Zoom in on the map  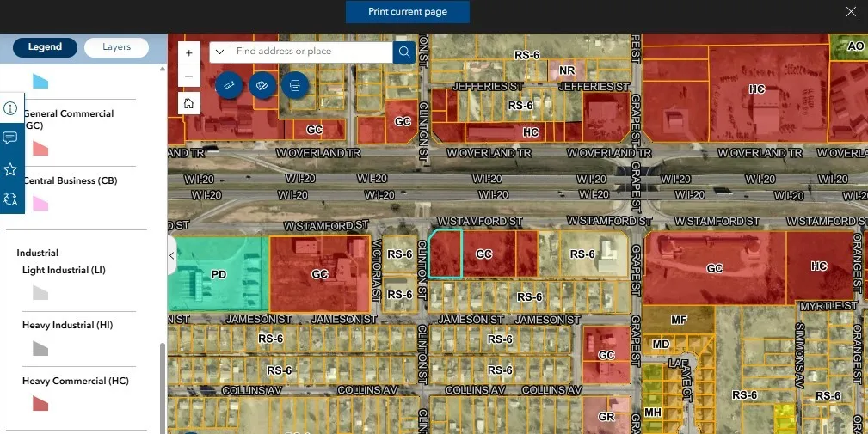click(x=188, y=53)
